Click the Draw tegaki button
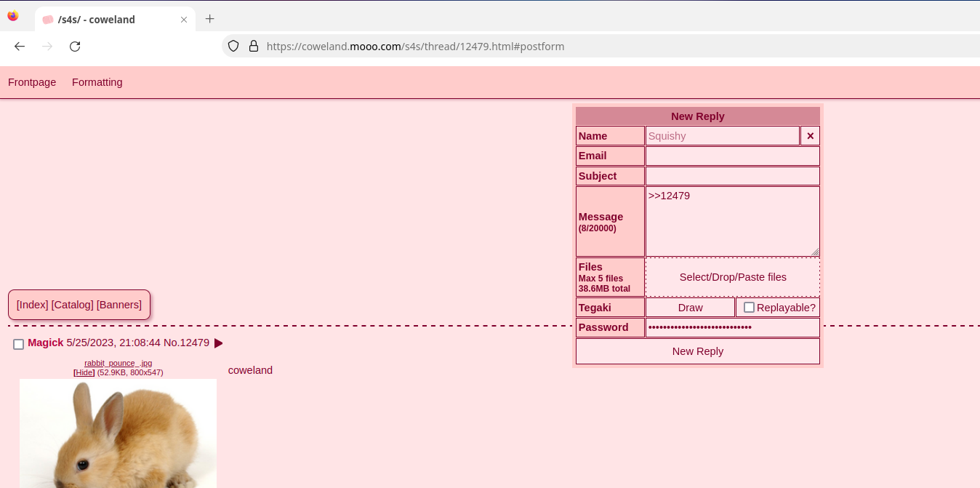This screenshot has width=980, height=488. point(690,308)
